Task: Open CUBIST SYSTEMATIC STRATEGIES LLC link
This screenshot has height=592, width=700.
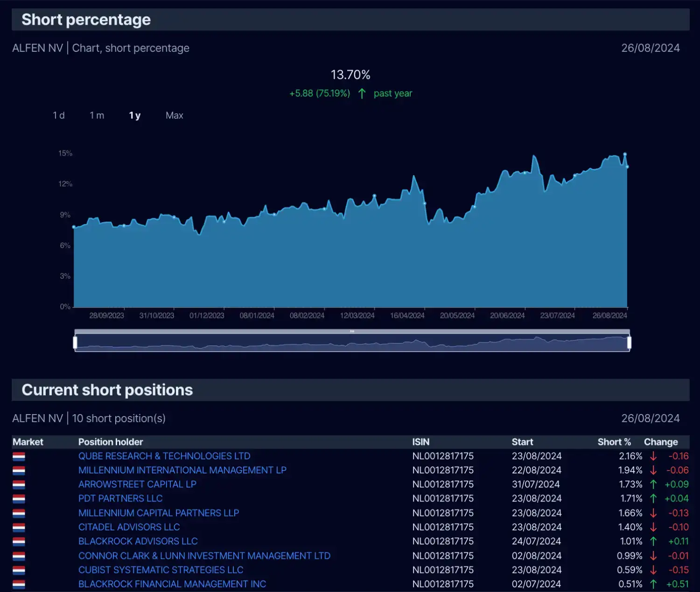Action: [x=161, y=570]
